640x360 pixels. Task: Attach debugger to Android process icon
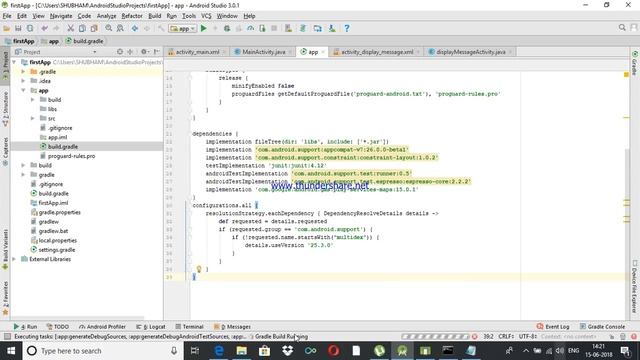pos(262,28)
